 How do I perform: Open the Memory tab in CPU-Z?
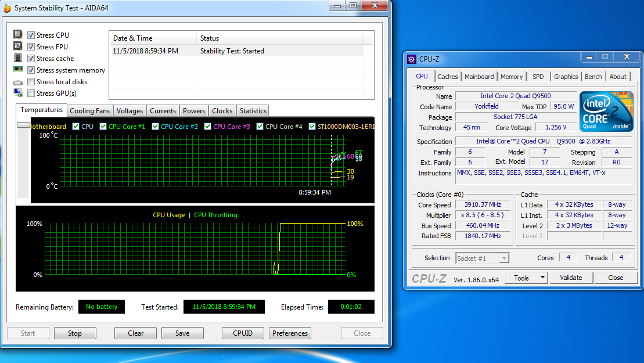tap(512, 77)
